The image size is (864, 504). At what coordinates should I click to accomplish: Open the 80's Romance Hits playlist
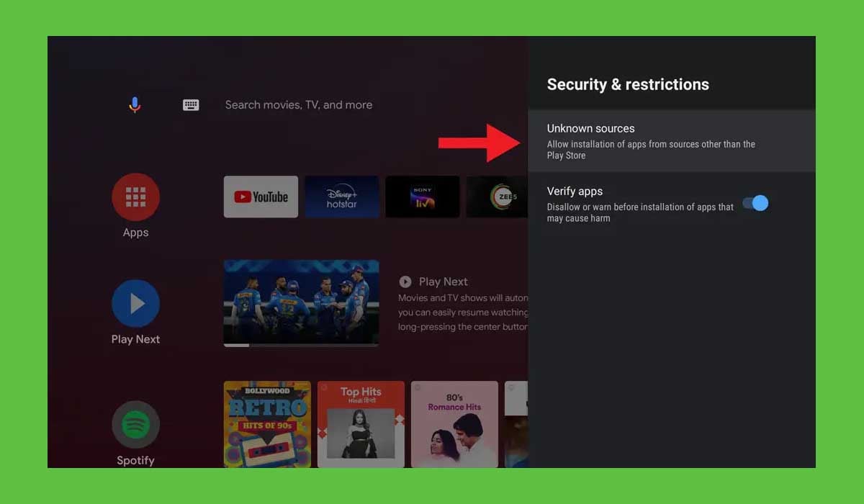(454, 424)
